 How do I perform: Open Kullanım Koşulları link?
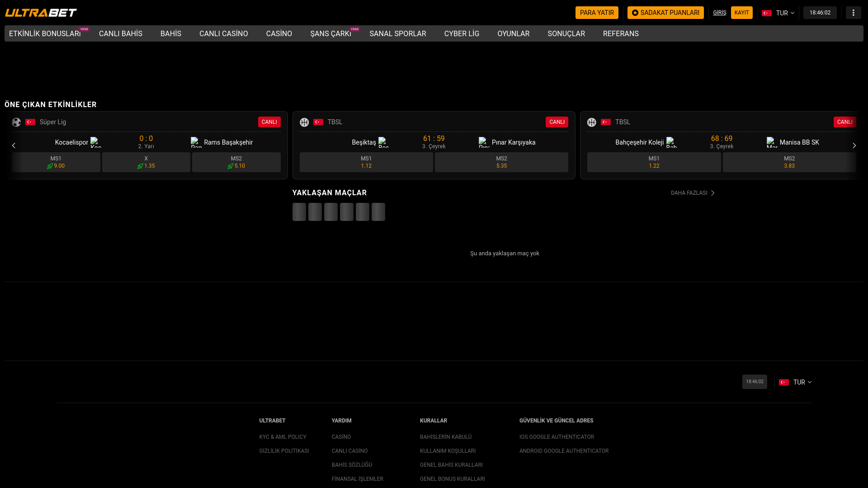pyautogui.click(x=448, y=451)
